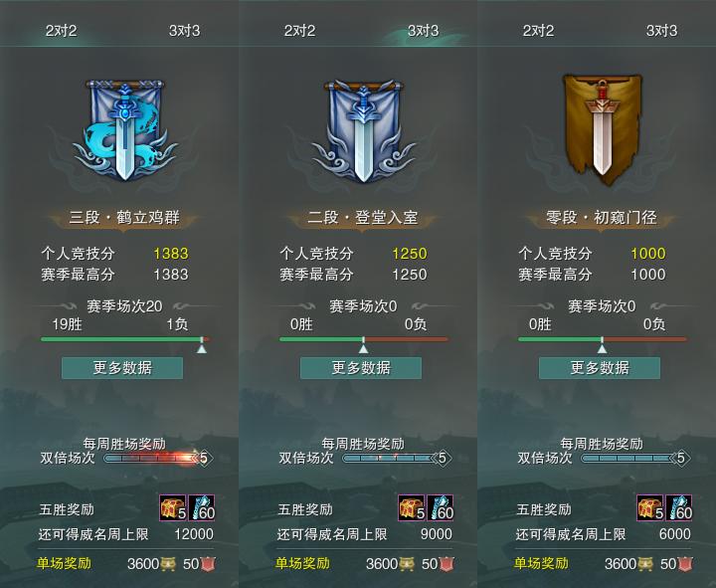716x588 pixels.
Task: Select the 60 axe reward in first panel
Action: click(x=201, y=508)
